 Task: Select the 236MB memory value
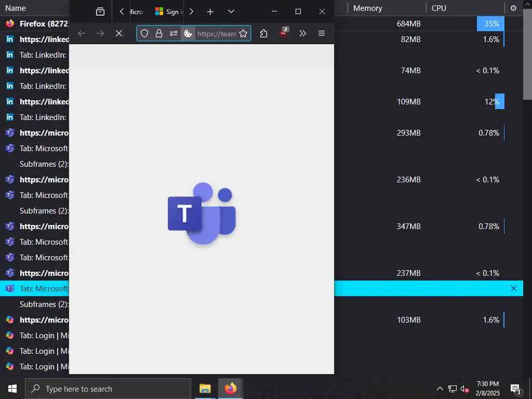408,180
